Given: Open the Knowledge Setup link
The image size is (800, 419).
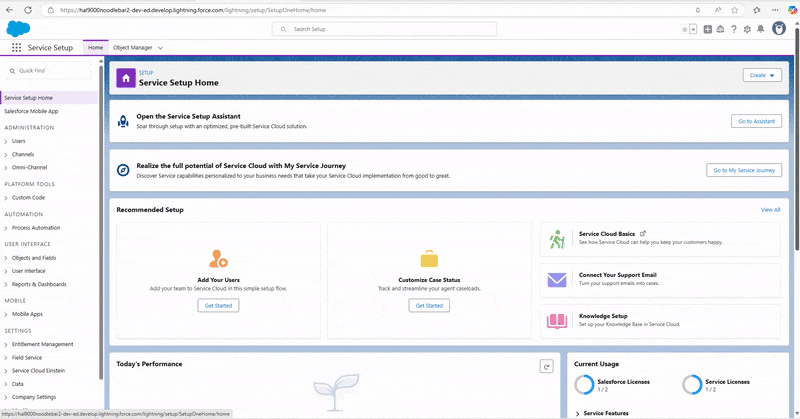Looking at the screenshot, I should click(x=603, y=316).
